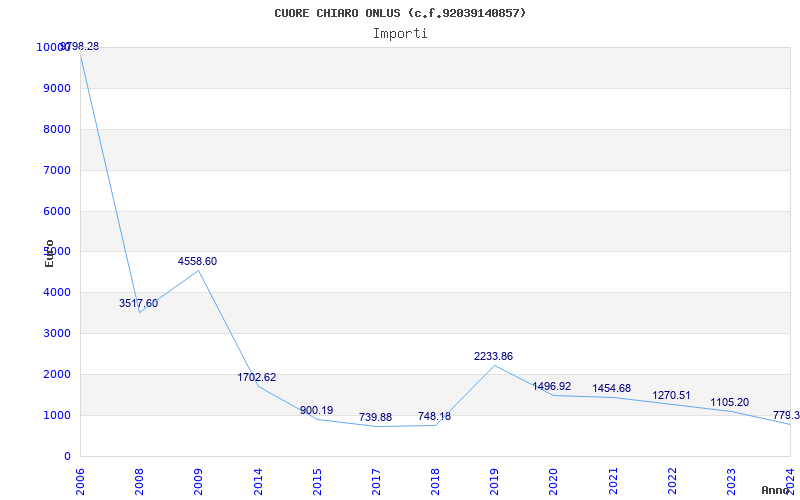Click the 4000 y-axis tick label
This screenshot has width=800, height=500.
tap(57, 292)
